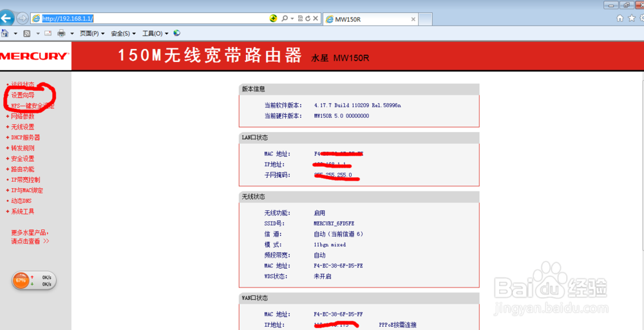Image resolution: width=644 pixels, height=330 pixels.
Task: Expand 安全设置 in the sidebar
Action: coord(23,159)
